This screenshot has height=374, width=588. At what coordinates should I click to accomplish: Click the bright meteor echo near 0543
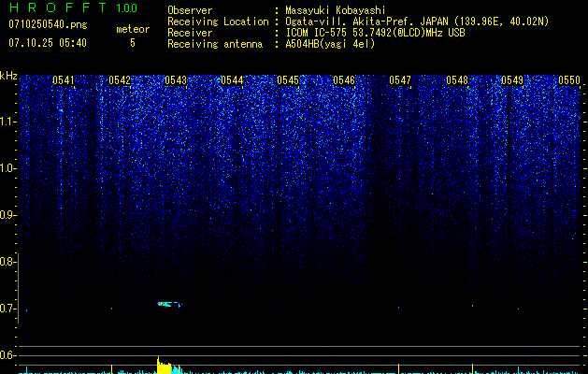tap(169, 304)
